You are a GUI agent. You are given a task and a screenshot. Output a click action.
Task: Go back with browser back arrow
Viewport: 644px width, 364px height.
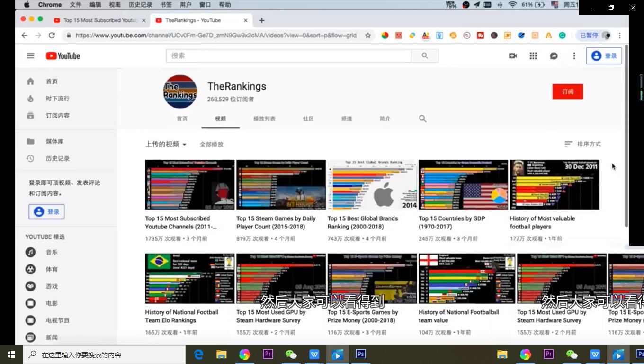click(25, 36)
